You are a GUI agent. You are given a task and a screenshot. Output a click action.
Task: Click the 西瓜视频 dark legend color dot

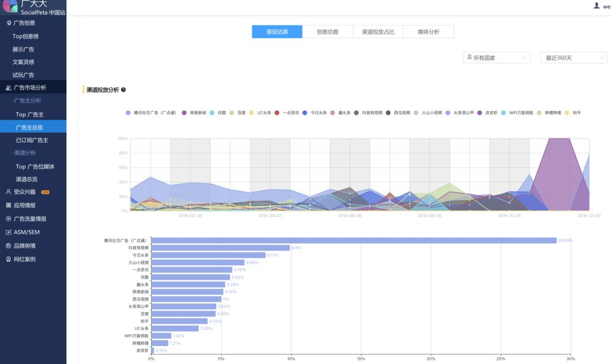point(388,113)
